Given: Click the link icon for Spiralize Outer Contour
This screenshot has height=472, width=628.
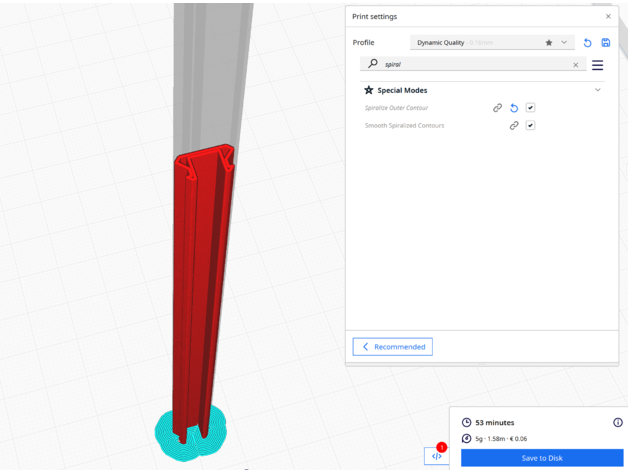Looking at the screenshot, I should pyautogui.click(x=497, y=108).
